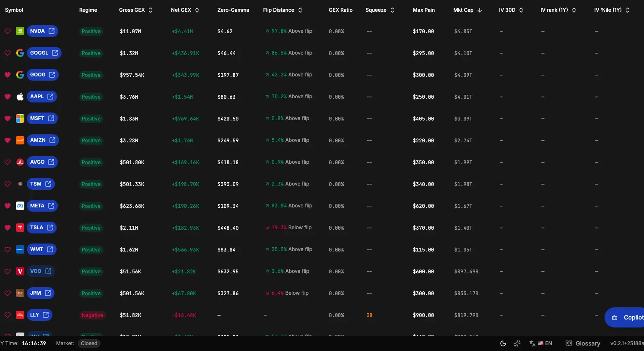Click the Microsoft logo in the MSFT row

20,118
